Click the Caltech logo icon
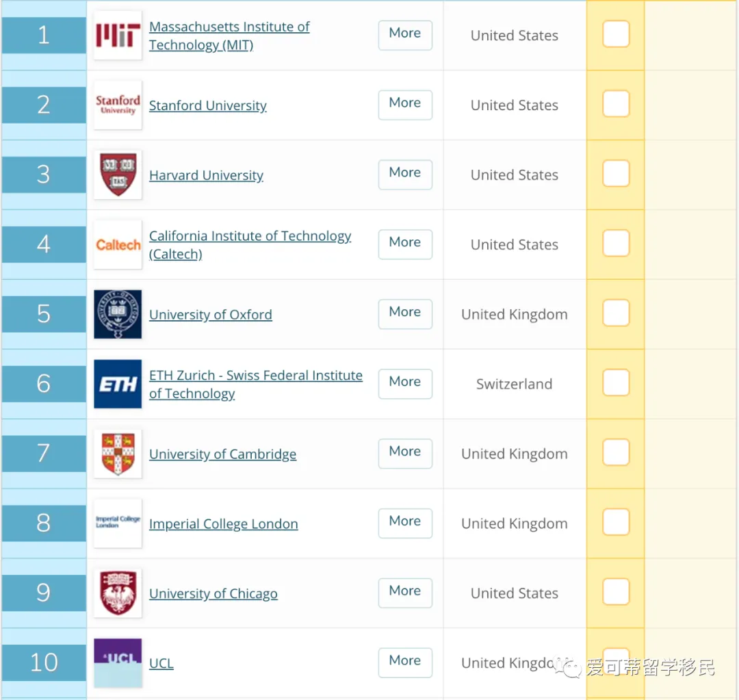The image size is (739, 700). tap(118, 245)
